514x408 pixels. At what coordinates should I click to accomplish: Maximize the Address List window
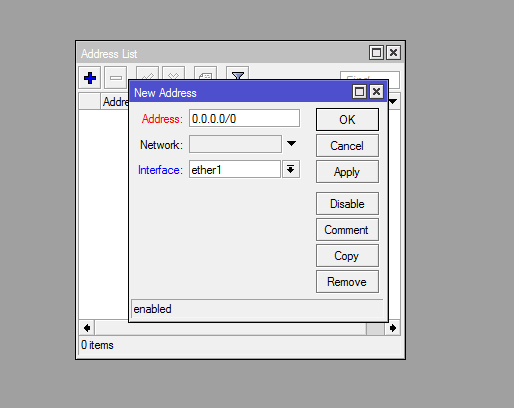point(377,53)
